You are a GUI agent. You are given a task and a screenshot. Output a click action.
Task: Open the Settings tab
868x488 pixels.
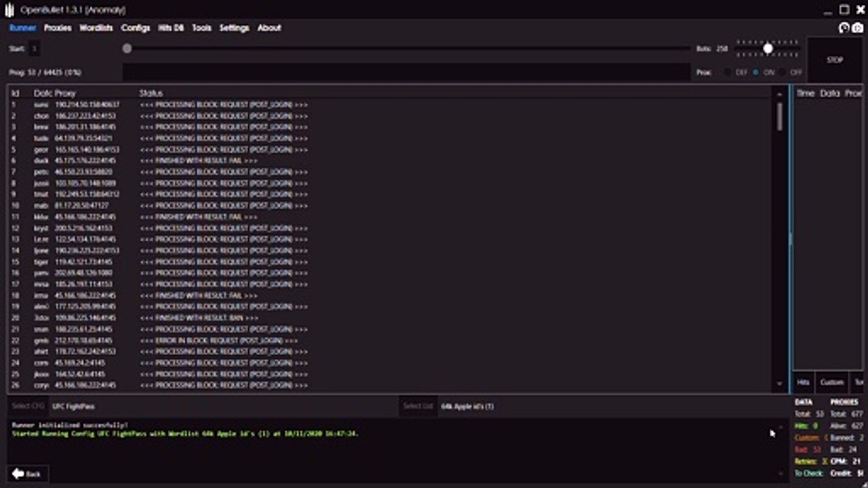point(235,28)
